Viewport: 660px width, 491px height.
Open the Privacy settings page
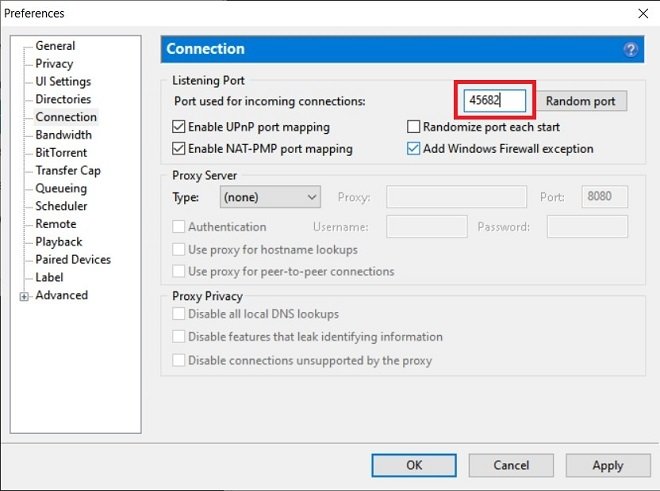pyautogui.click(x=54, y=64)
